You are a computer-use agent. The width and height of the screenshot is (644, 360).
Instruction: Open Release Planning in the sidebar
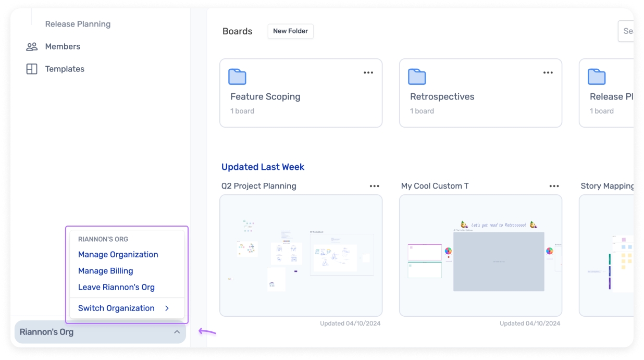click(78, 24)
